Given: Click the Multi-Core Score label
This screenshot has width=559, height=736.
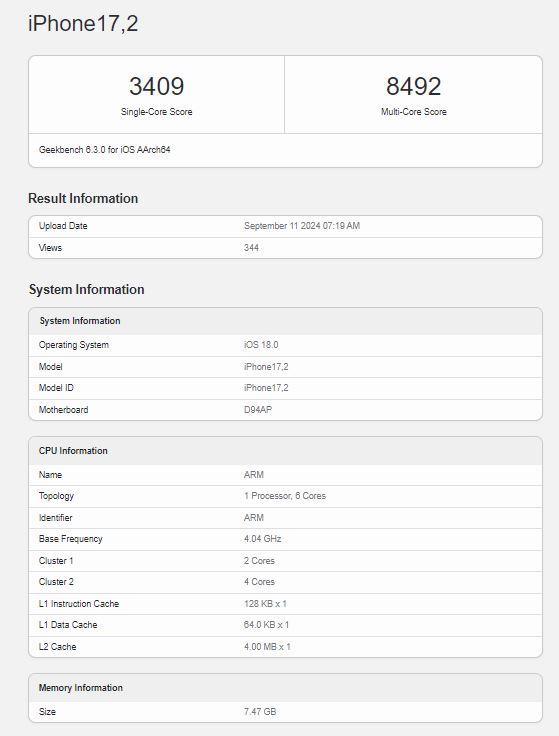Looking at the screenshot, I should click(414, 112).
